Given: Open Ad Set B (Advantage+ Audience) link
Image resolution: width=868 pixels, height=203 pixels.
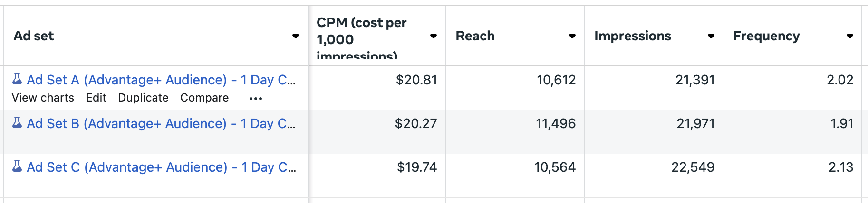Looking at the screenshot, I should (x=161, y=123).
